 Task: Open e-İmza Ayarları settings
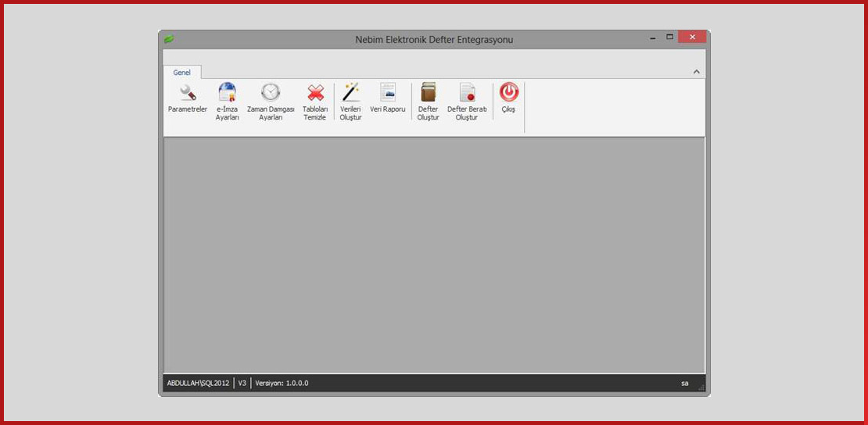click(x=227, y=102)
